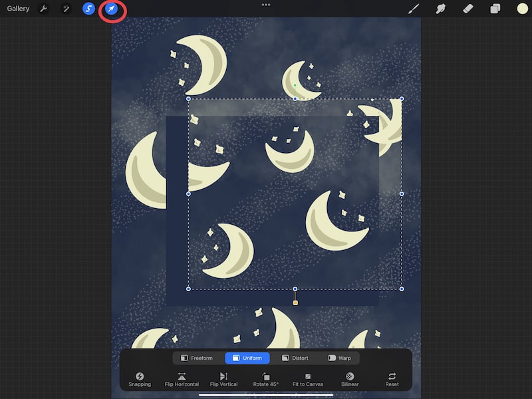Flip the selection horizontally
The width and height of the screenshot is (532, 399).
tap(180, 379)
